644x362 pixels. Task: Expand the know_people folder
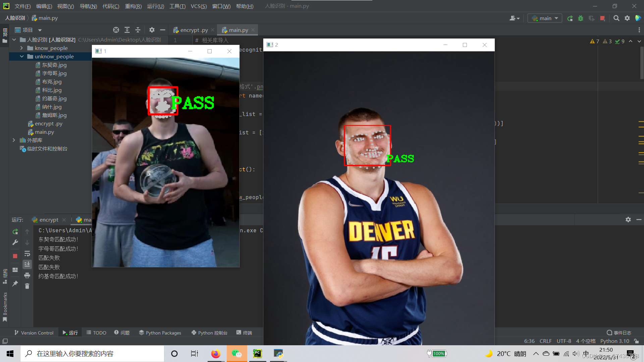[21, 48]
